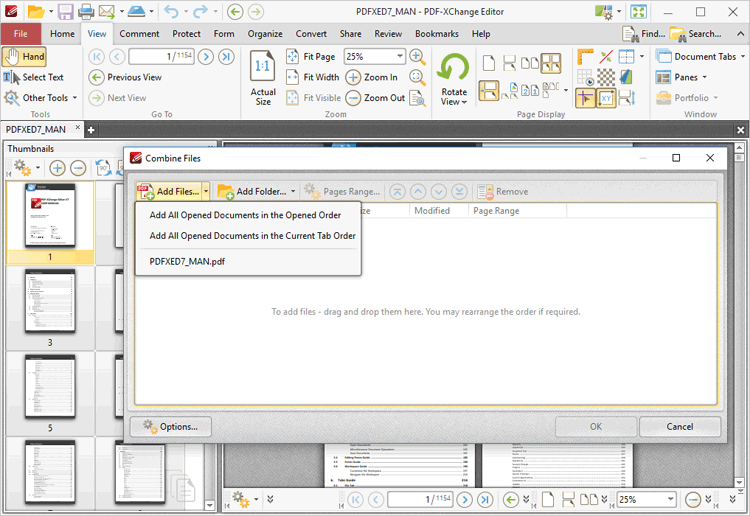Viewport: 750px width, 516px height.
Task: Switch to the Convert tab
Action: tap(311, 34)
